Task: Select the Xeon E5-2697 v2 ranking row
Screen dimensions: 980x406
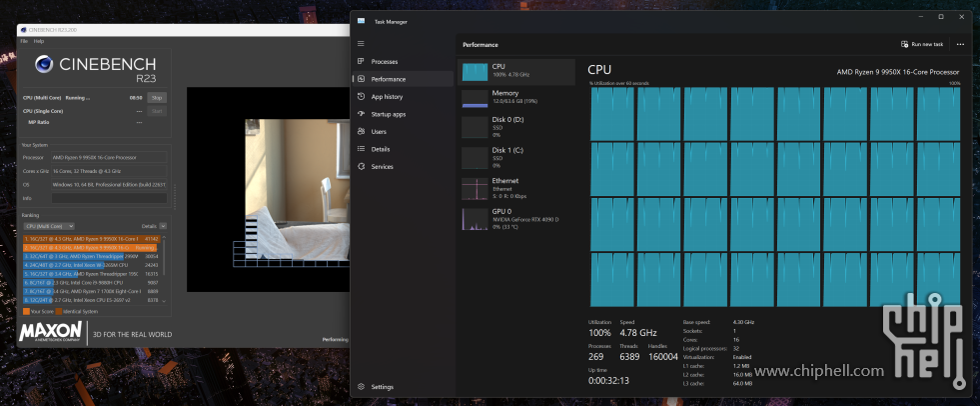Action: pyautogui.click(x=92, y=300)
